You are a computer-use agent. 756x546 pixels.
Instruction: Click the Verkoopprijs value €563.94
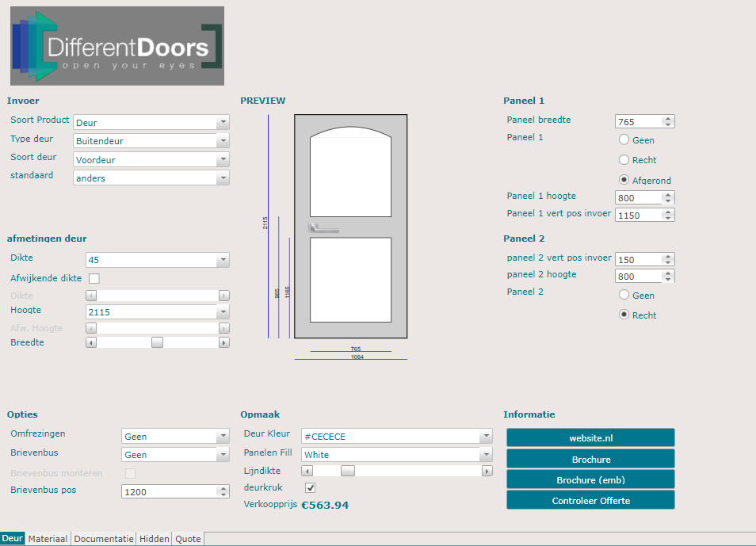(325, 505)
